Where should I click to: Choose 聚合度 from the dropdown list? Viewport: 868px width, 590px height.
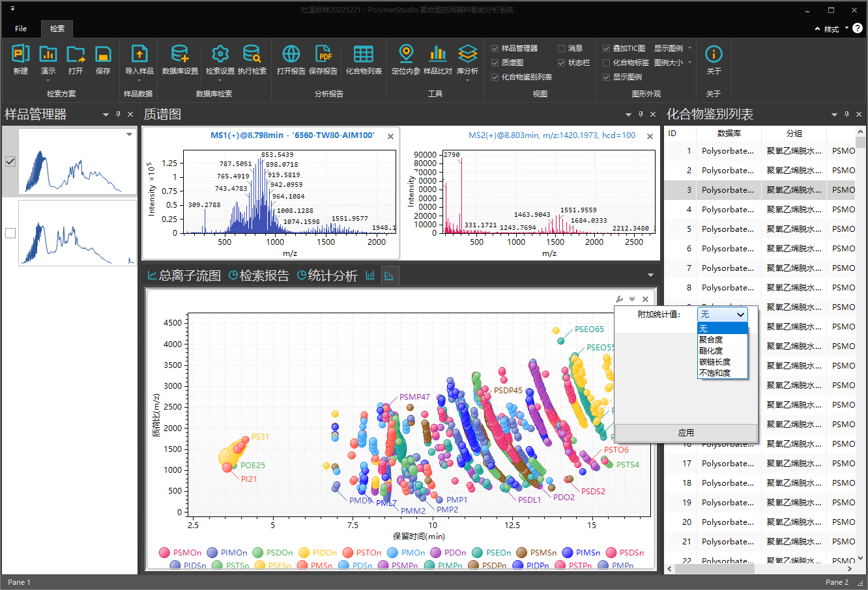pyautogui.click(x=723, y=339)
